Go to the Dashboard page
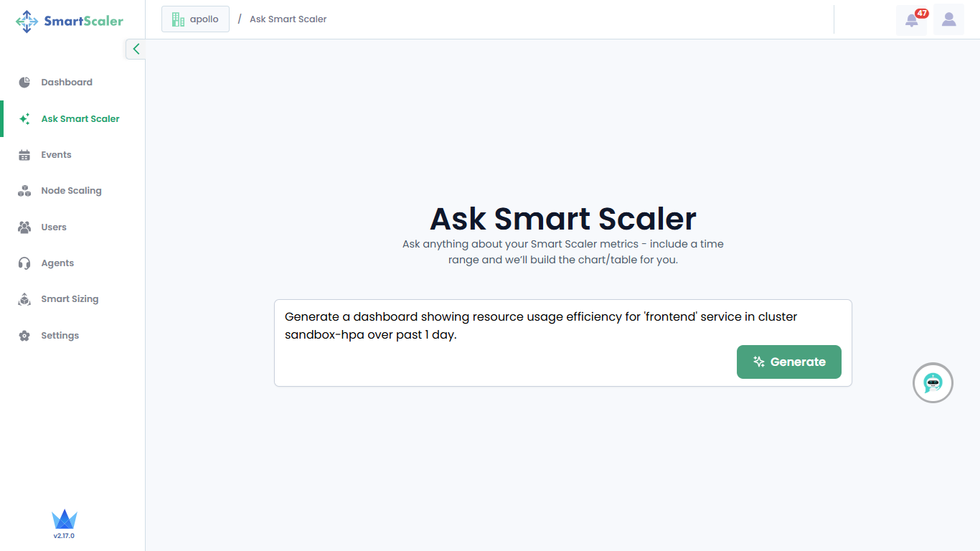 (67, 83)
